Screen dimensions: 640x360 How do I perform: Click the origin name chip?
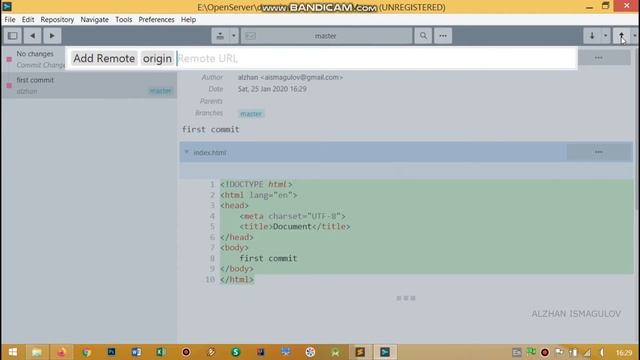click(157, 58)
